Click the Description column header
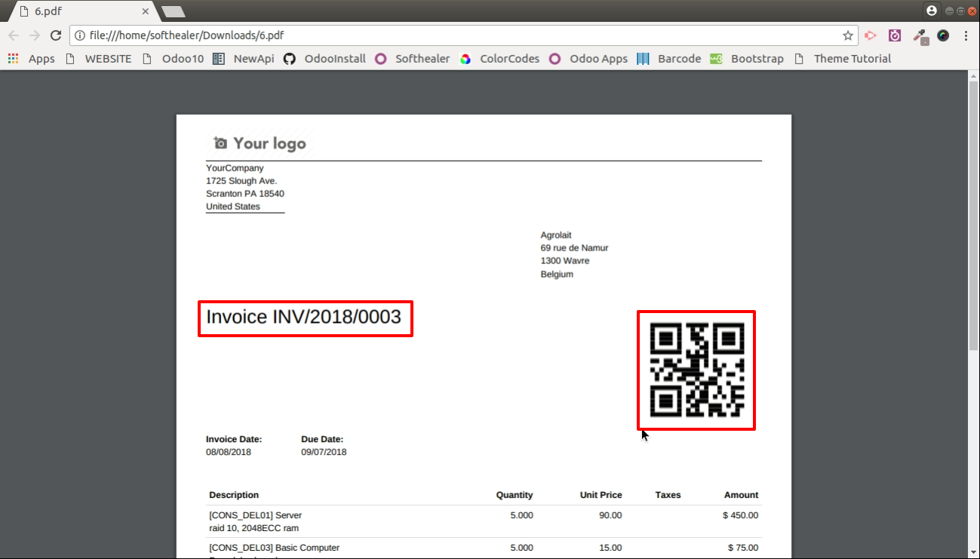The image size is (980, 559). (234, 496)
